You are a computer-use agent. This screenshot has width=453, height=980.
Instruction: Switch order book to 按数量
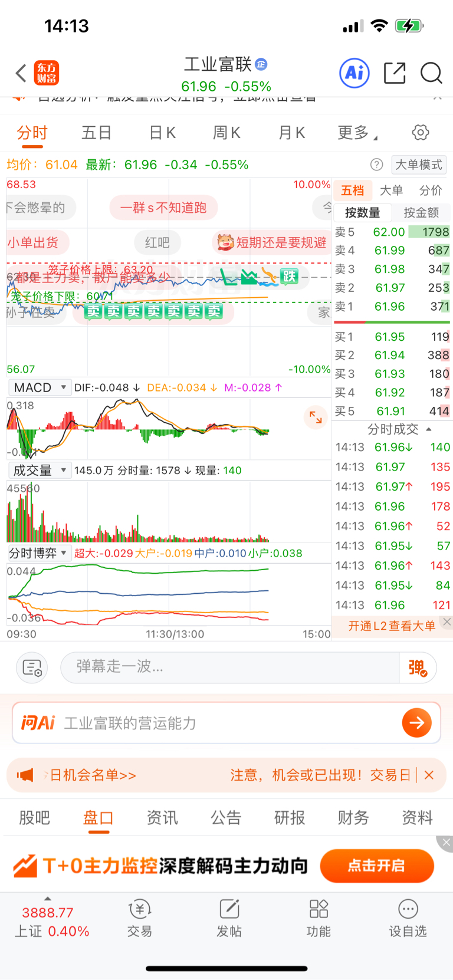(362, 213)
